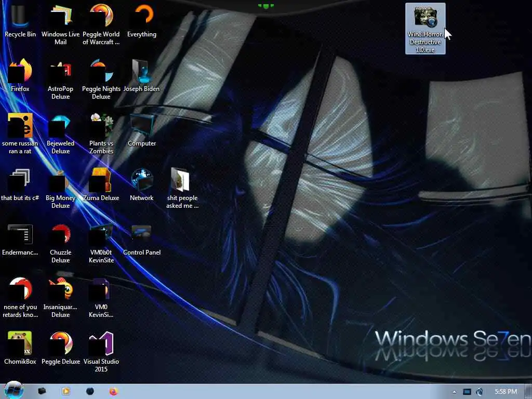The image size is (532, 399).
Task: Open the volume tray icon
Action: [x=480, y=392]
